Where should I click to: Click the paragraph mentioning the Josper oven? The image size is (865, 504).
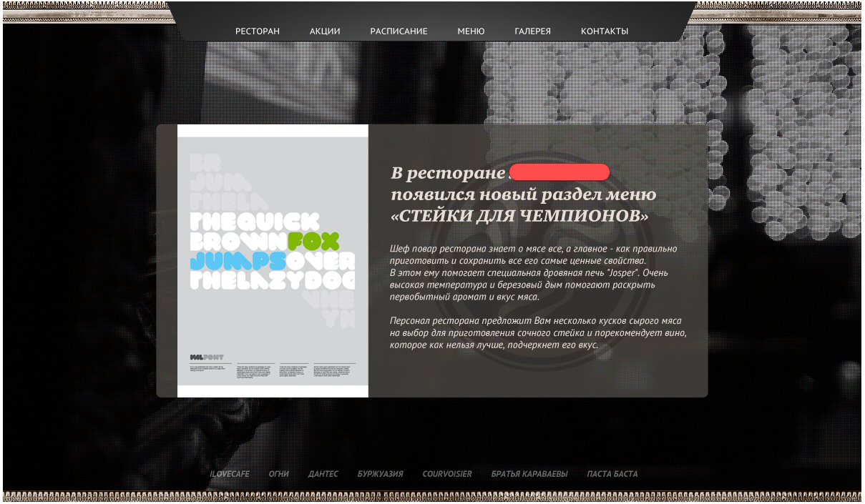[x=532, y=272]
